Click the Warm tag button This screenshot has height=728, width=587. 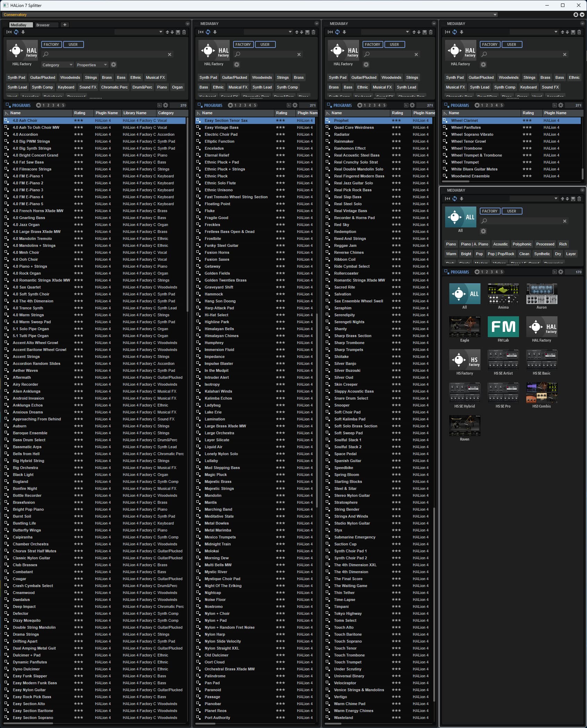click(451, 254)
